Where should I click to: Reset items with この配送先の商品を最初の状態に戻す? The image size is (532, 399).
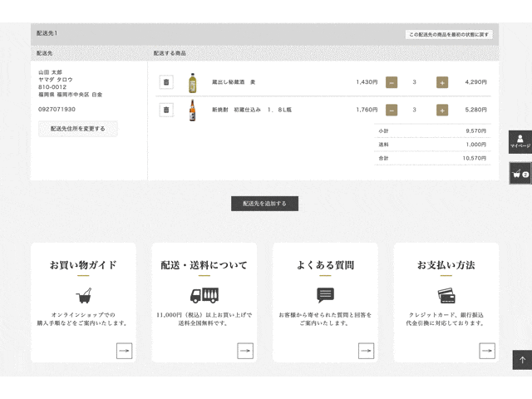pyautogui.click(x=449, y=34)
